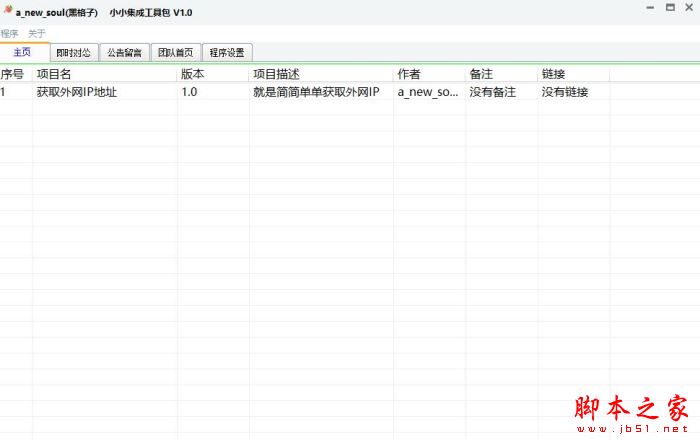Sort by the 序号 column header

(13, 74)
